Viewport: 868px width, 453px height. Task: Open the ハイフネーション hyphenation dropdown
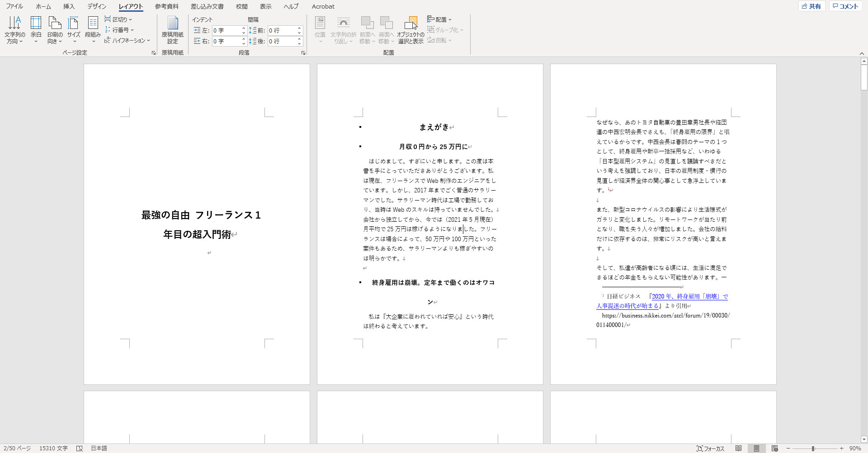[127, 40]
